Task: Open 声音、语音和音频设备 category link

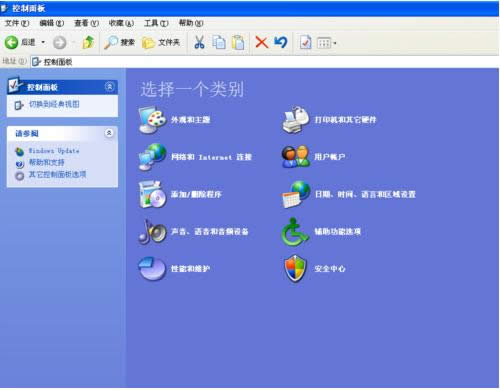Action: tap(210, 232)
